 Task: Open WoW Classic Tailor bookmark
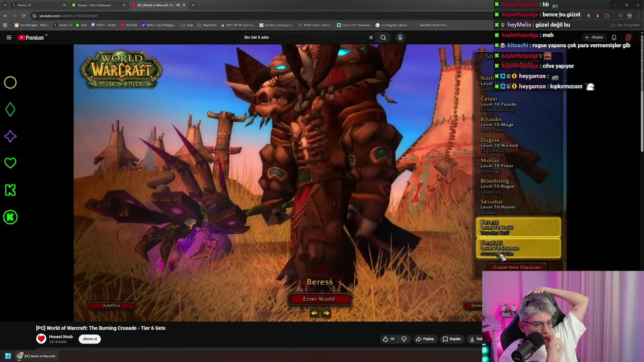click(x=315, y=25)
